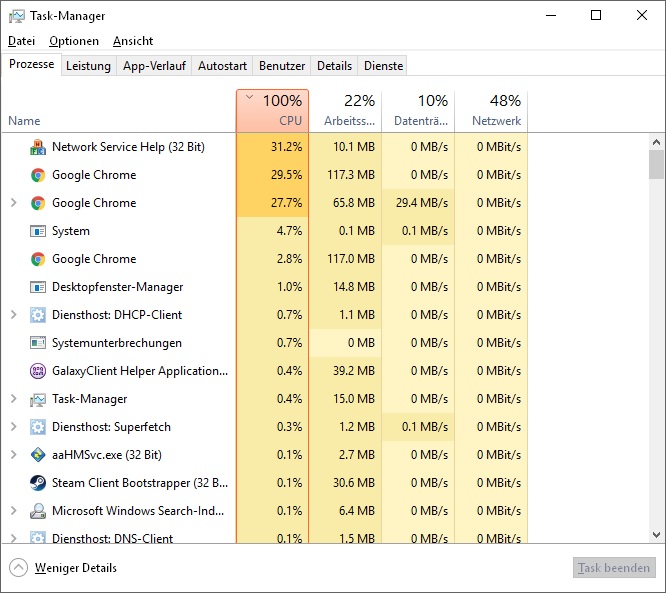The image size is (666, 593).
Task: Click the Network Service Help process icon
Action: (38, 147)
